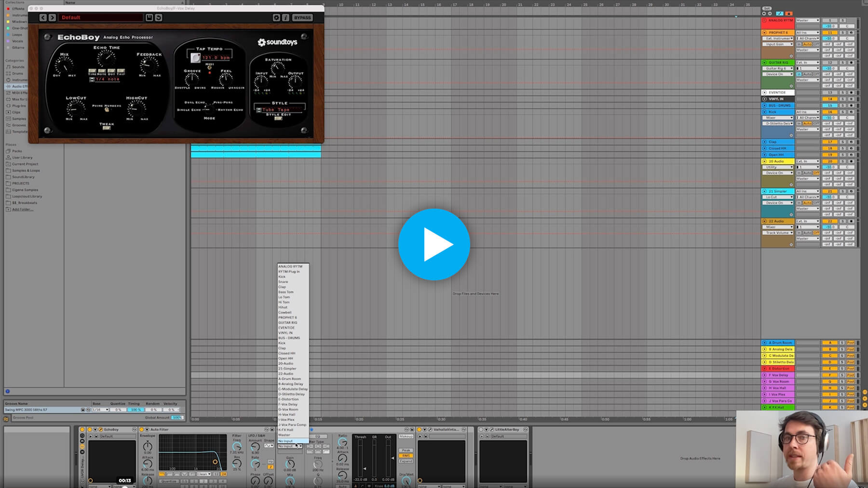Save the EchoBoy preset
868x488 pixels.
pos(149,17)
